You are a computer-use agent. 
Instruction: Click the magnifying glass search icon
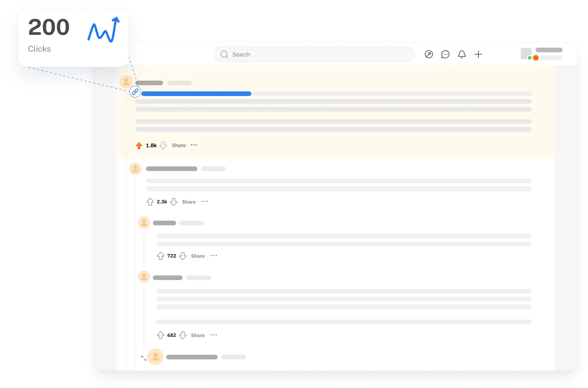[224, 55]
